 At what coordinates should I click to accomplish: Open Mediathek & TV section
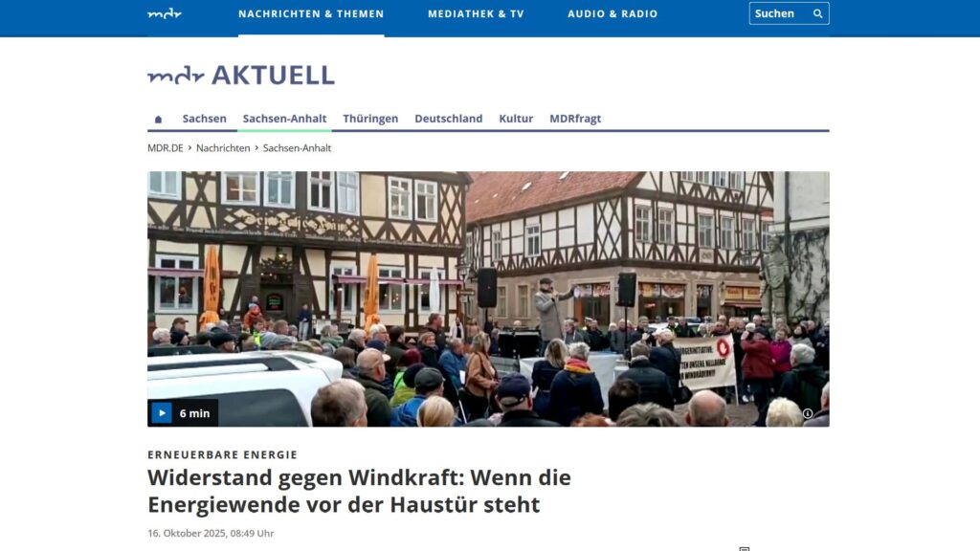476,14
